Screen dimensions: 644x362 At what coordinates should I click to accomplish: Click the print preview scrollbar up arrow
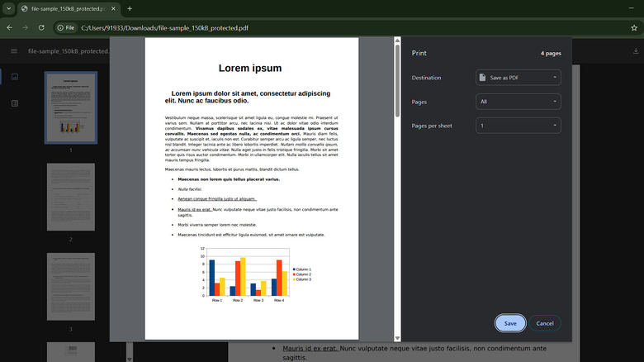point(397,40)
